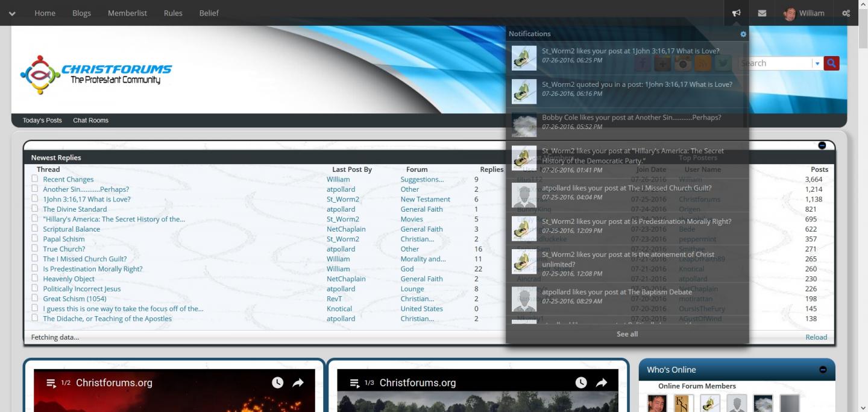This screenshot has width=868, height=412.
Task: Check the Scriptural Balance thread checkbox
Action: [35, 228]
